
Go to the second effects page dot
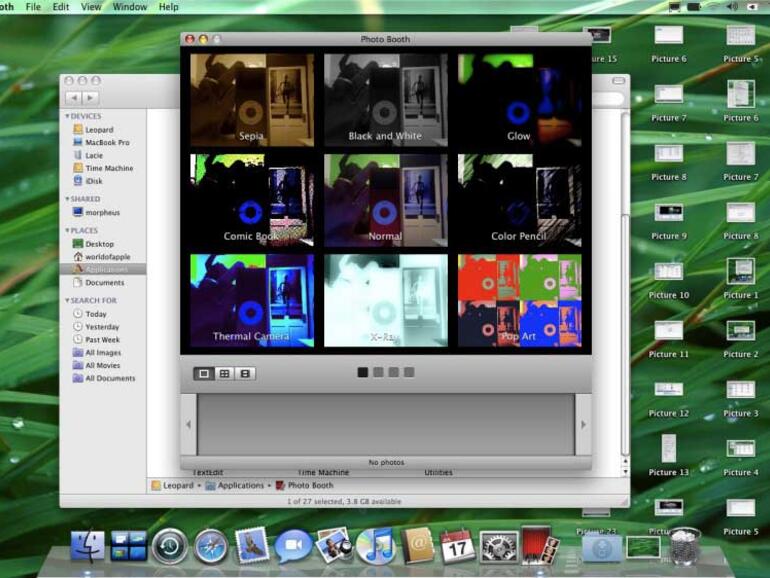pyautogui.click(x=378, y=373)
